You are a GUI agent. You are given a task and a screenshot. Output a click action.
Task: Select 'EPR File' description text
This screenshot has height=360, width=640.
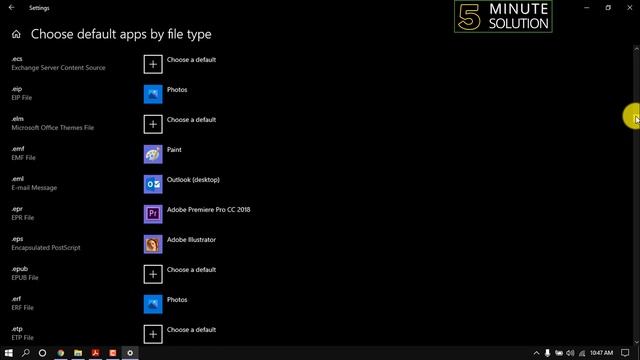pyautogui.click(x=23, y=218)
